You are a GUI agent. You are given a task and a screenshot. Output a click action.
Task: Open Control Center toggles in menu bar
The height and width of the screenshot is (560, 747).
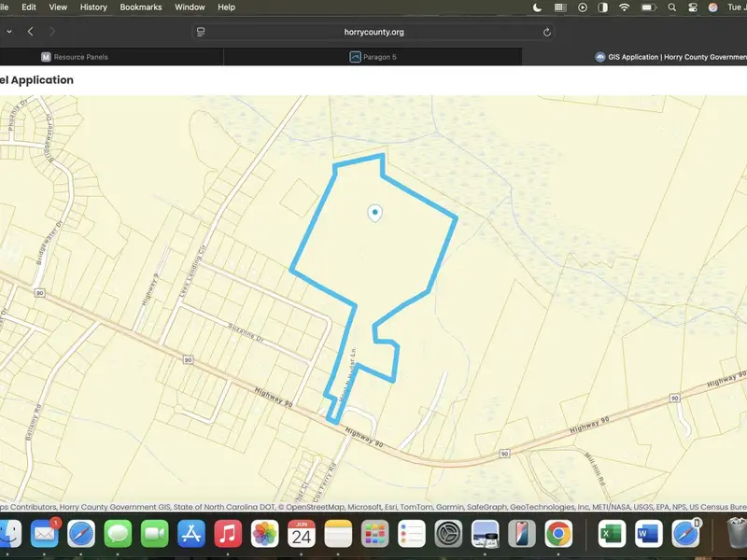pyautogui.click(x=692, y=7)
